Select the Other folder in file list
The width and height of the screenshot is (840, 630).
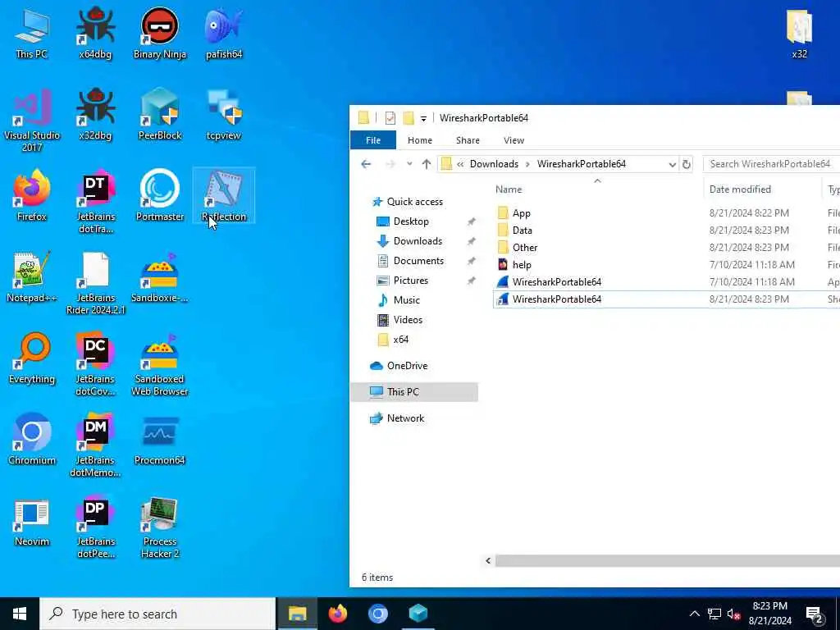pyautogui.click(x=524, y=248)
